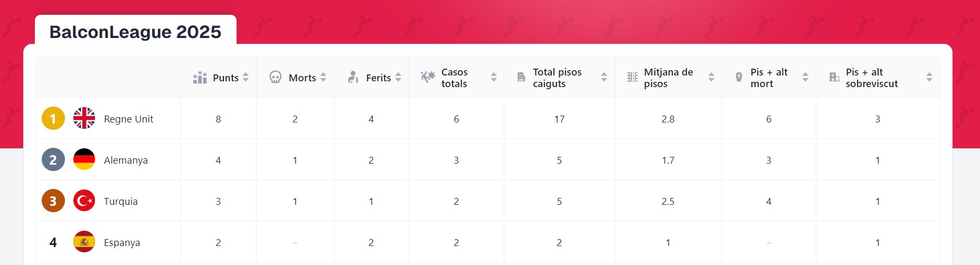Image resolution: width=980 pixels, height=265 pixels.
Task: Select the Alemanya country name
Action: click(126, 160)
